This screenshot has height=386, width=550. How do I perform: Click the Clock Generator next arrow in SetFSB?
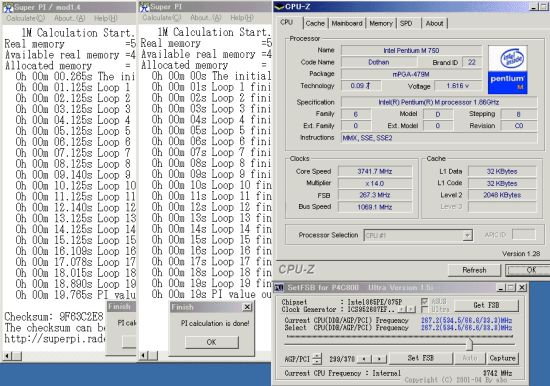tap(411, 310)
